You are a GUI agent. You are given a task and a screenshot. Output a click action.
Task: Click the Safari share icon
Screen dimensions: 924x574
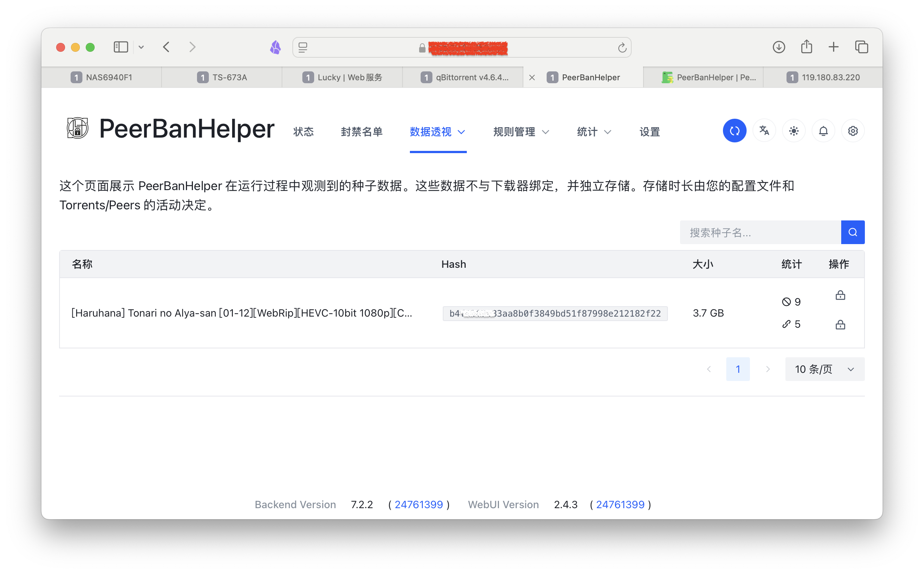(806, 47)
